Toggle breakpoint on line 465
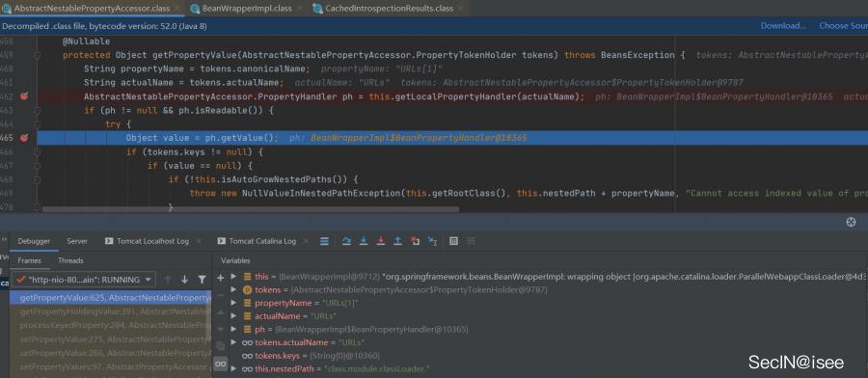This screenshot has height=378, width=868. pos(24,138)
